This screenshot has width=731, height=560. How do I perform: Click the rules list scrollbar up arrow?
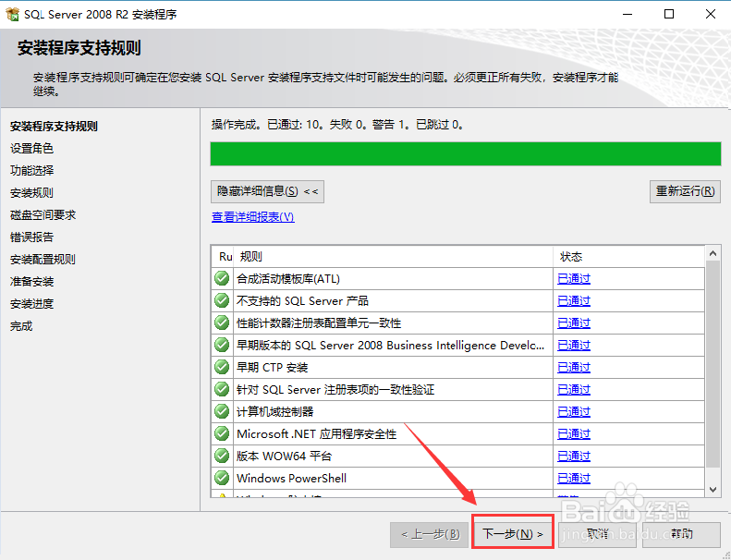click(x=713, y=253)
